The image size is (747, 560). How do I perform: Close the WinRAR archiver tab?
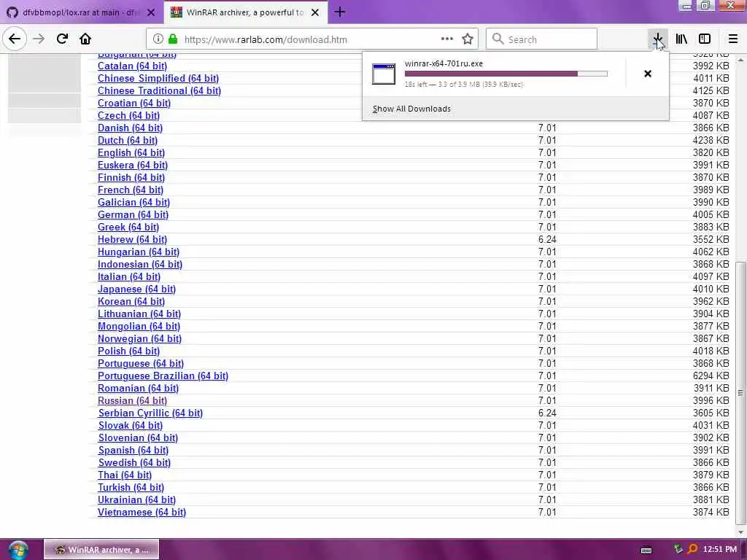[315, 12]
